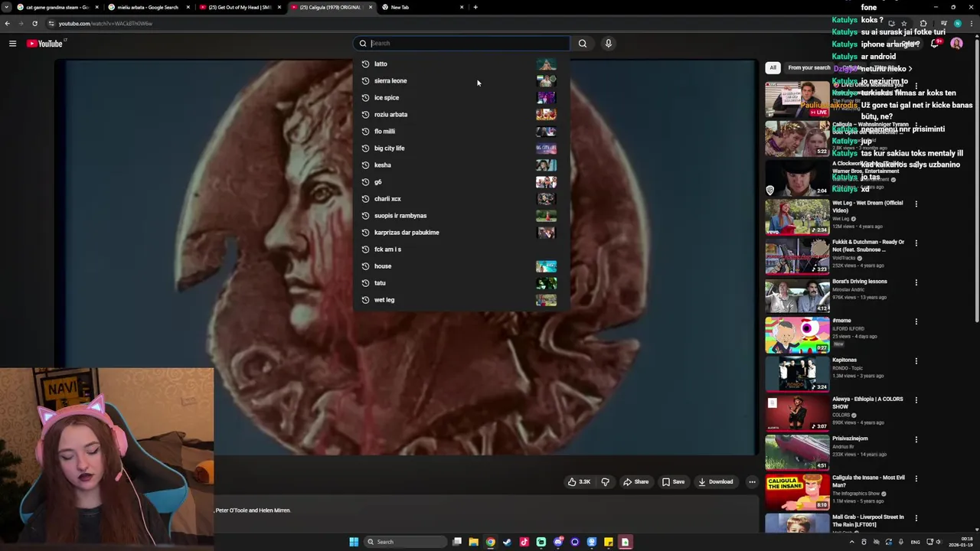Dislike the video with thumbs-down
The height and width of the screenshot is (551, 980).
pyautogui.click(x=605, y=482)
